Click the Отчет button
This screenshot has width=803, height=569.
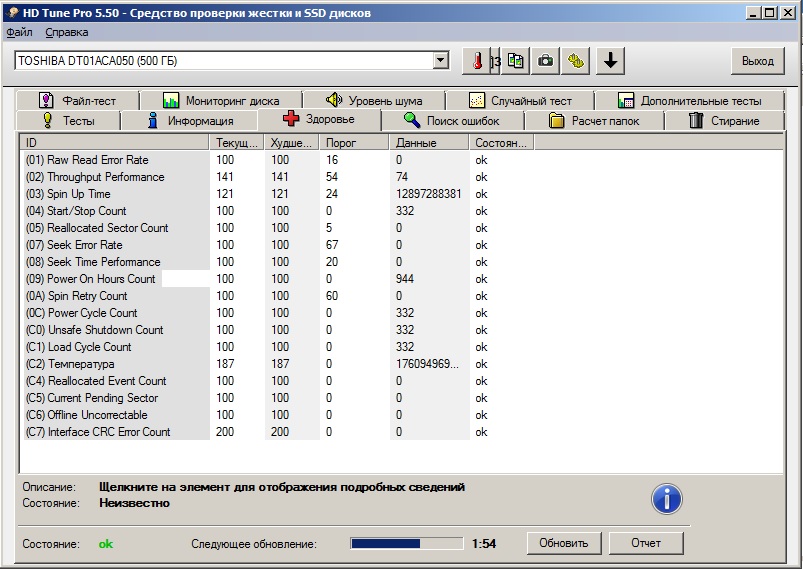pos(646,543)
